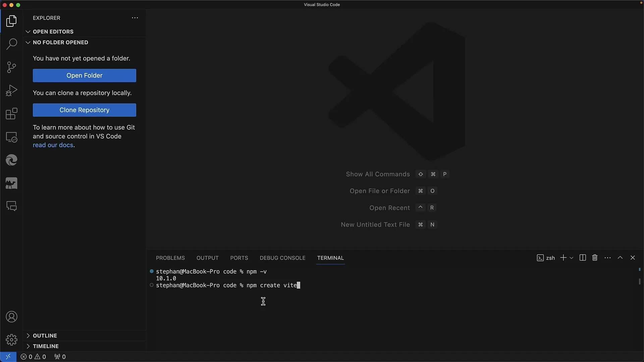Open the Search view icon
This screenshot has height=362, width=644.
click(x=11, y=44)
